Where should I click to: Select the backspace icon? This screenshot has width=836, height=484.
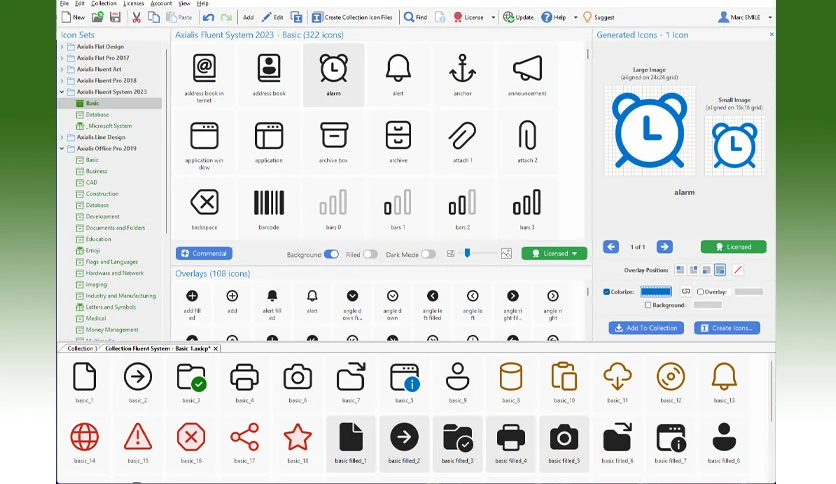205,208
